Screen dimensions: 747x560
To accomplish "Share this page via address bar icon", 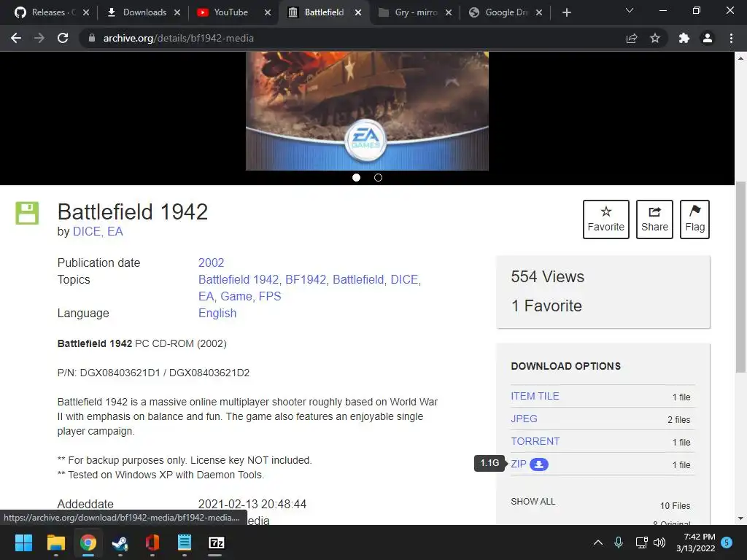I will pyautogui.click(x=632, y=38).
